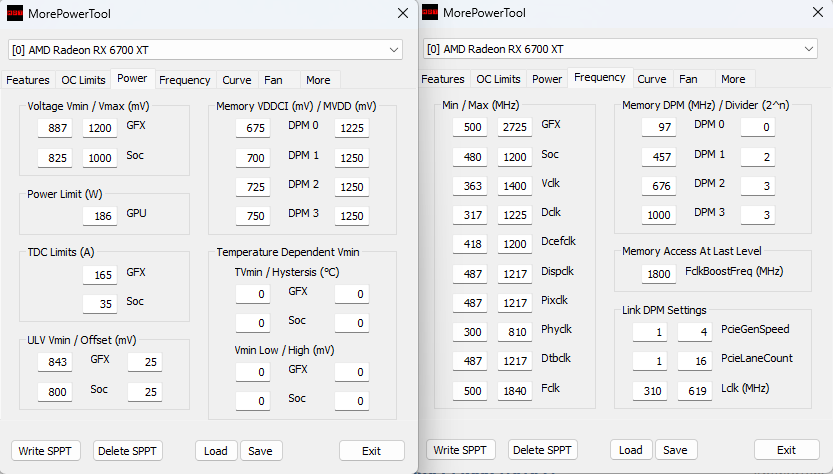Edit TVmin GFX temperature field
The height and width of the screenshot is (474, 833).
(x=253, y=294)
